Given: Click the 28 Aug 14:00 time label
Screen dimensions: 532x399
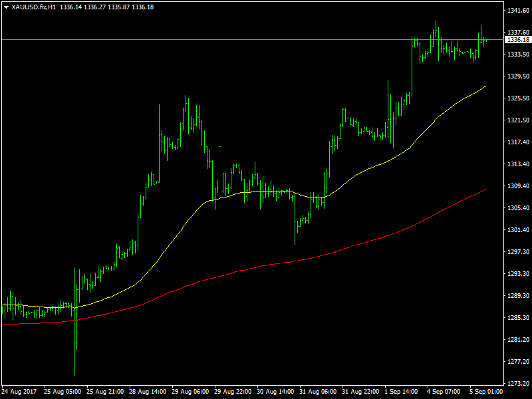Looking at the screenshot, I should click(x=148, y=392).
